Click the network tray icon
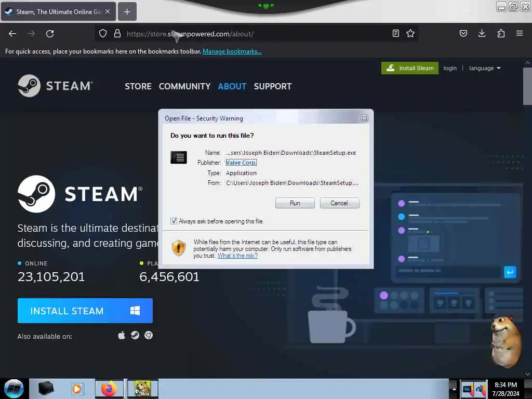Viewport: 532px width, 399px height. (x=467, y=390)
